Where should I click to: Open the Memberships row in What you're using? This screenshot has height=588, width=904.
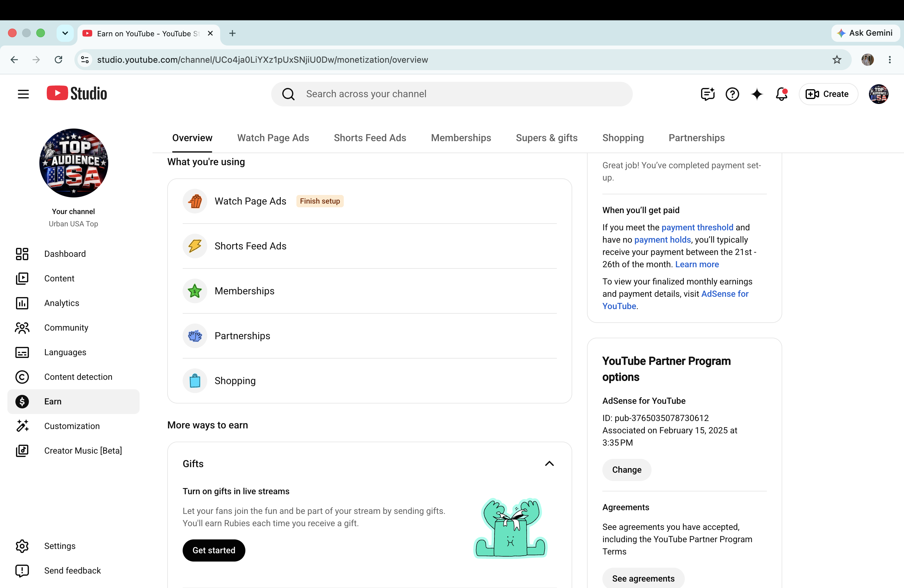[x=370, y=291]
